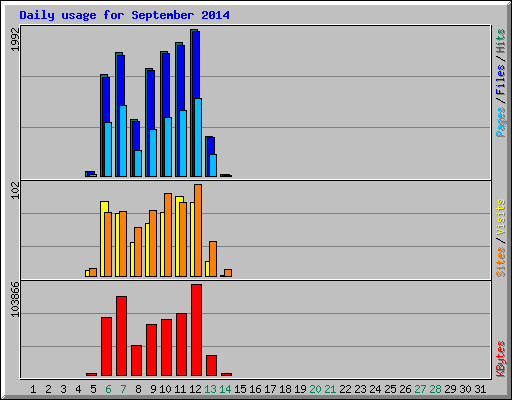Click the blue files bar for day 11
This screenshot has width=512, height=400.
[181, 78]
